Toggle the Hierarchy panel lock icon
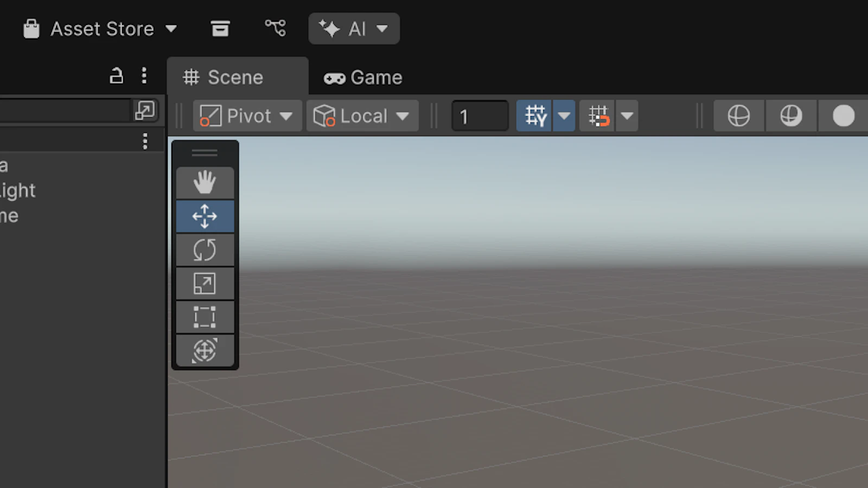Viewport: 868px width, 488px height. (x=116, y=75)
